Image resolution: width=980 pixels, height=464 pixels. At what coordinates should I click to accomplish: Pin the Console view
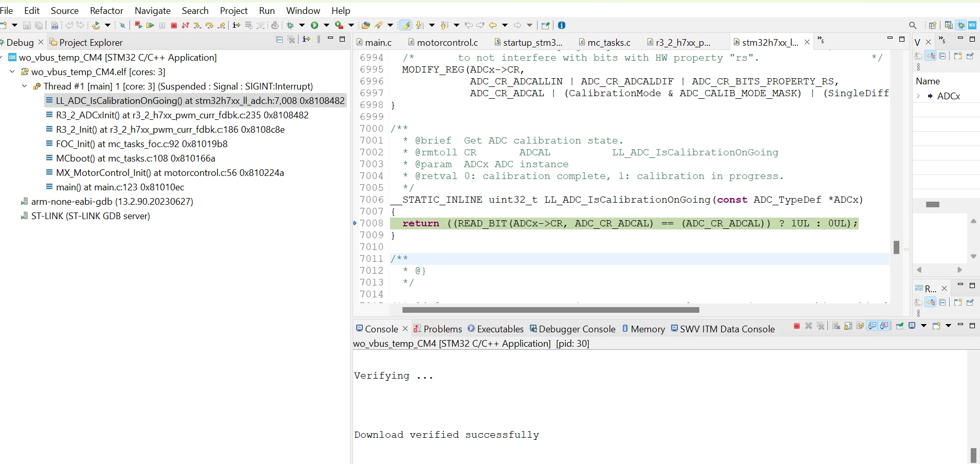tap(899, 326)
